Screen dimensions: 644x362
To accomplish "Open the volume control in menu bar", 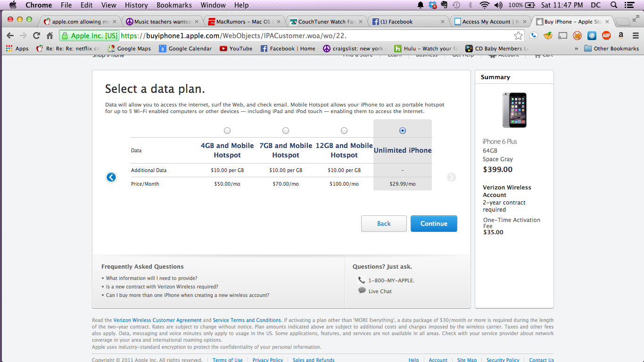I will tap(498, 5).
